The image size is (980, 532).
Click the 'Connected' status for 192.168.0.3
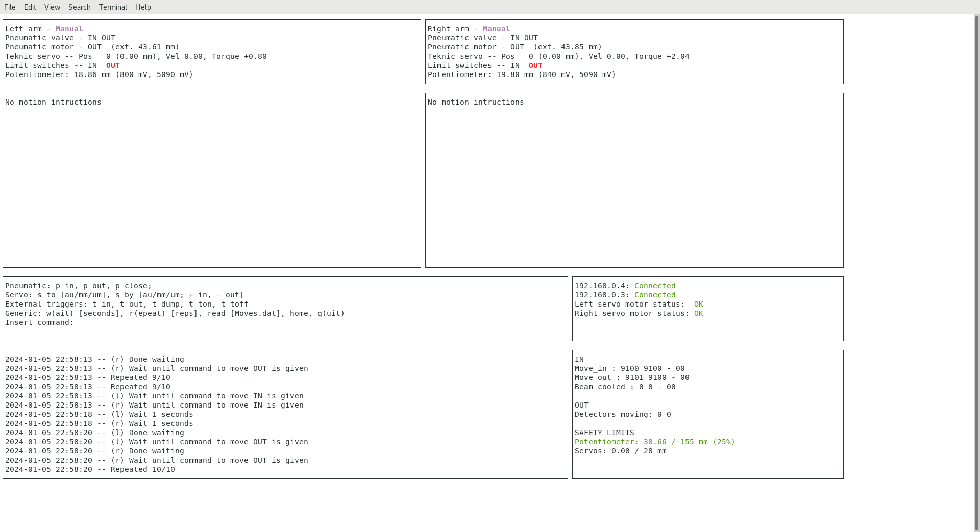[655, 295]
